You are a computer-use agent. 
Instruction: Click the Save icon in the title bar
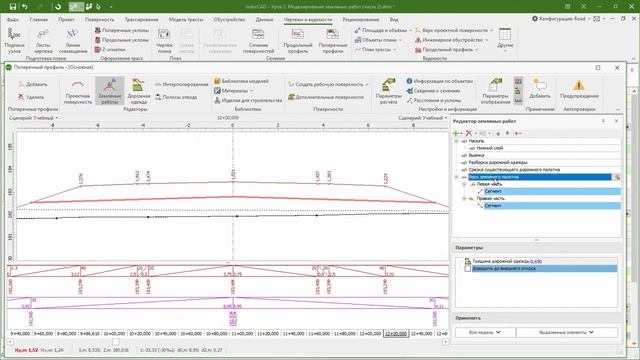13,7
